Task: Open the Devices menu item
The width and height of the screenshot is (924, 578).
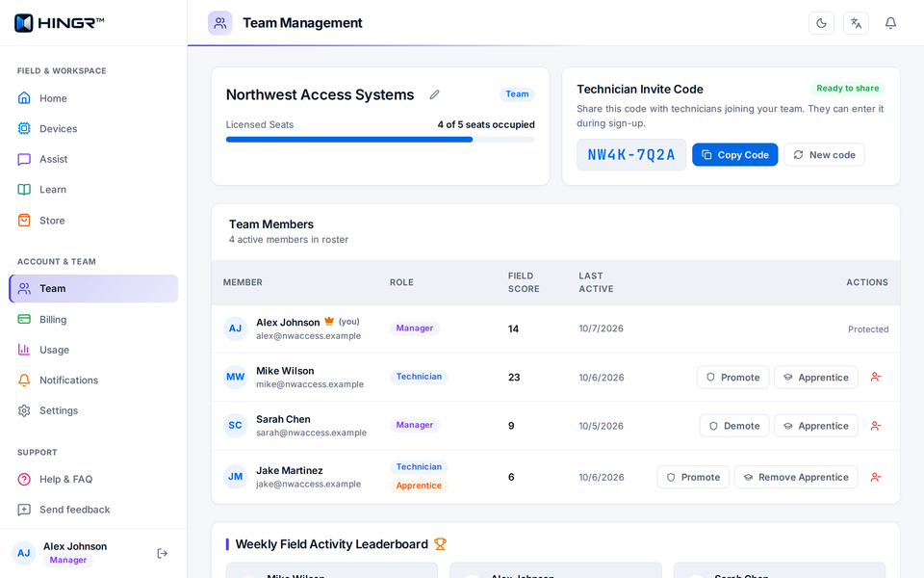Action: click(x=93, y=128)
